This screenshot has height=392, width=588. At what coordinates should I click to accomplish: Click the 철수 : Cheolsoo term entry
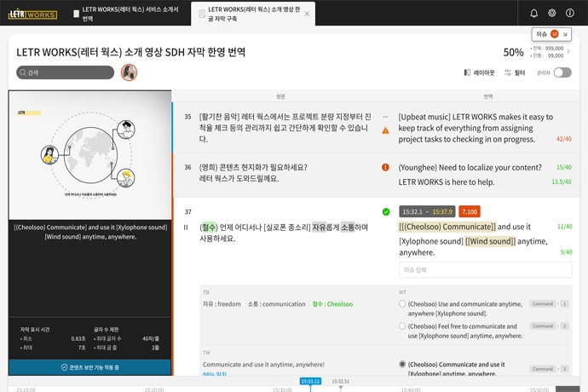[x=332, y=304]
